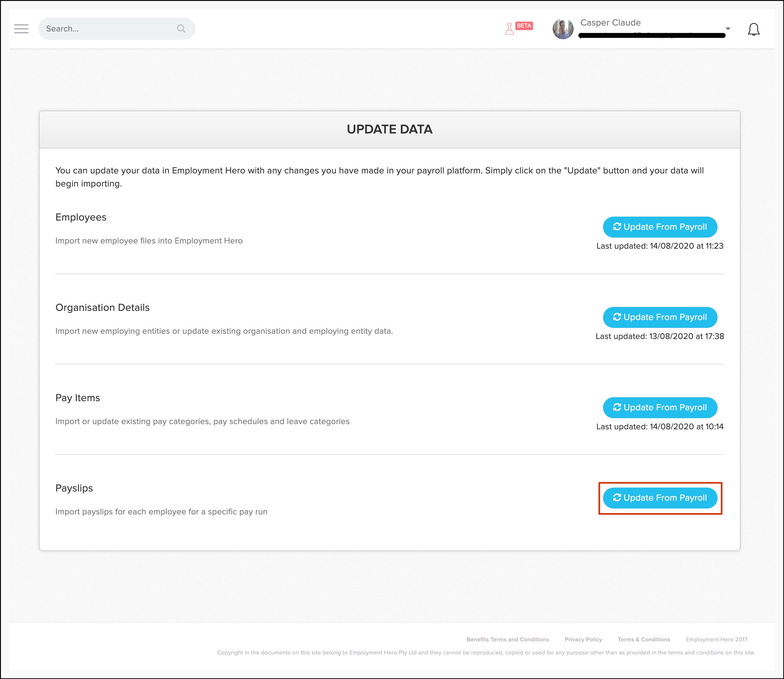Click the Casper Claude user name
Screen dimensions: 784x679
(610, 23)
